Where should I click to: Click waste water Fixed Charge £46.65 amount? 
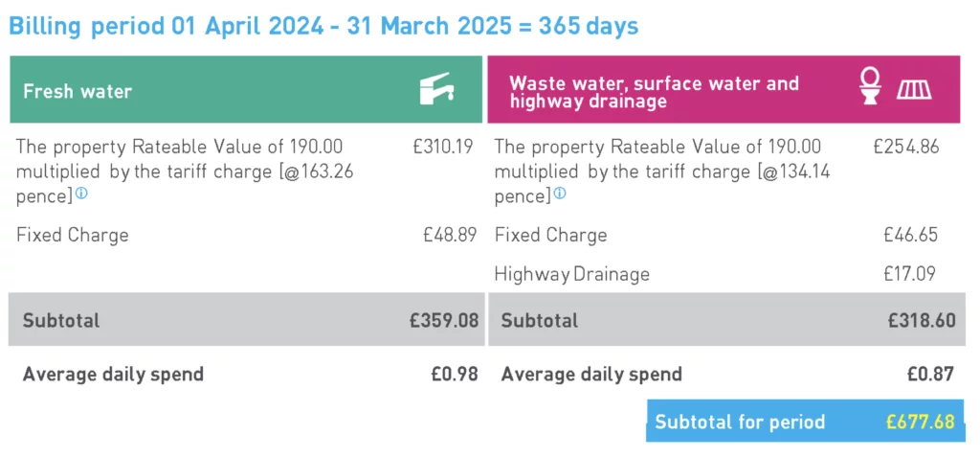click(x=911, y=236)
